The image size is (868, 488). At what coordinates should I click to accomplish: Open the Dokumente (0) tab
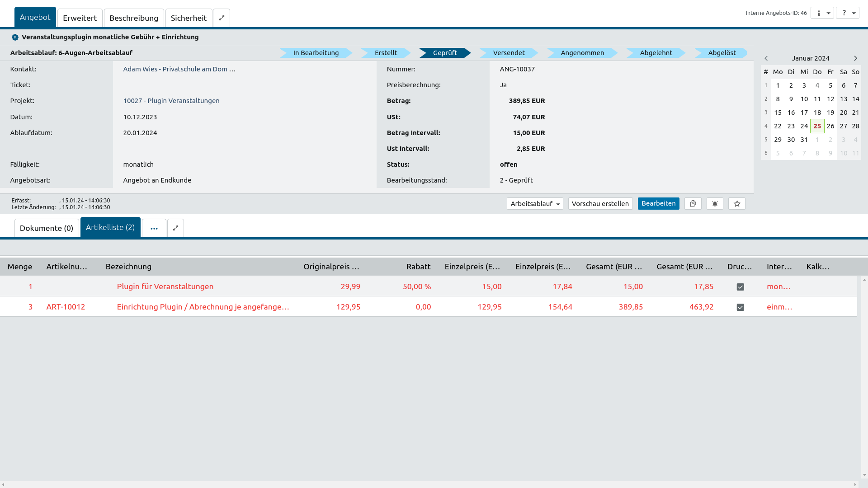(x=47, y=228)
